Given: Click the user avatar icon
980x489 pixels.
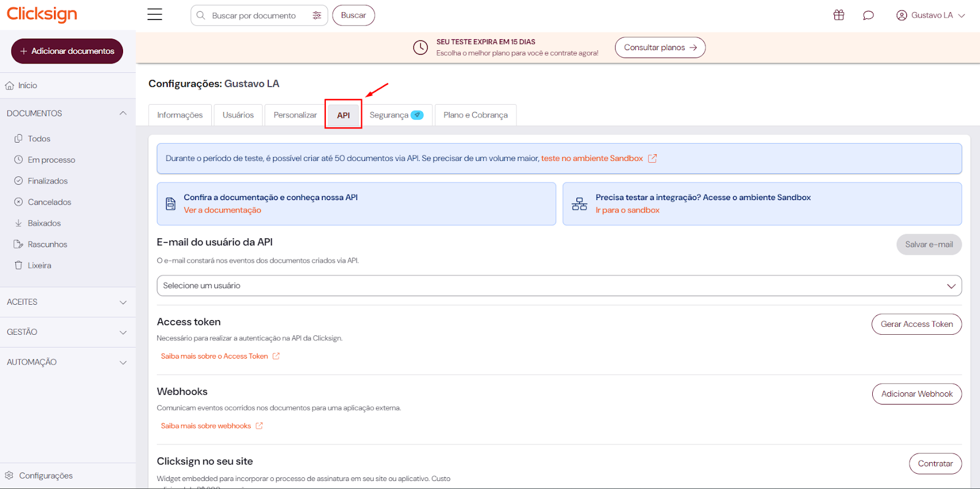Looking at the screenshot, I should coord(902,15).
